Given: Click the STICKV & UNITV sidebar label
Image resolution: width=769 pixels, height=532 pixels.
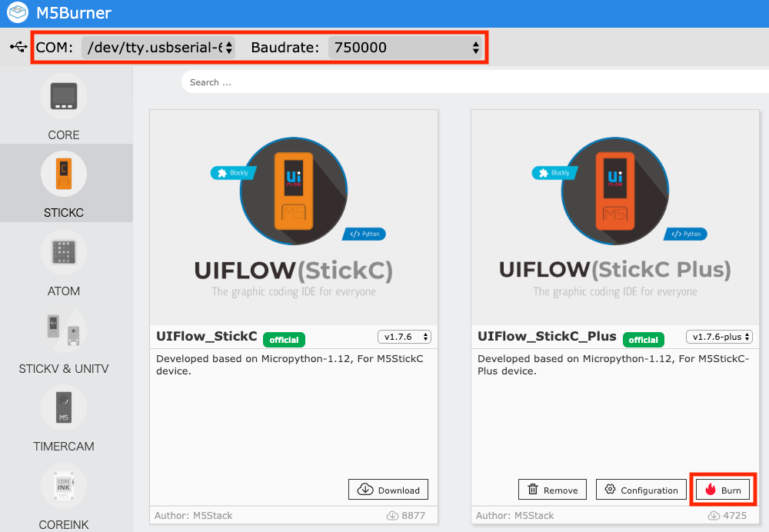Looking at the screenshot, I should (x=64, y=369).
